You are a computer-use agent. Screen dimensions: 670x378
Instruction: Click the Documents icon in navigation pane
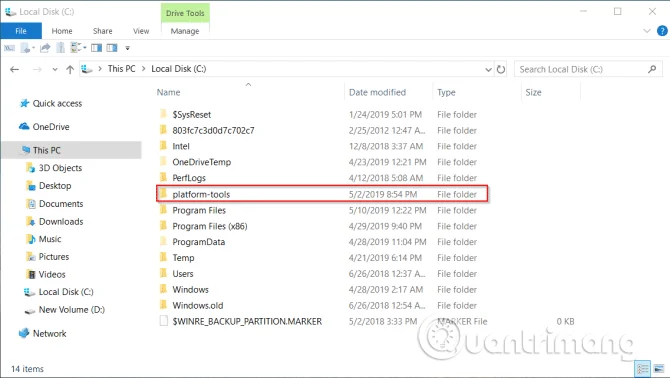tap(31, 204)
